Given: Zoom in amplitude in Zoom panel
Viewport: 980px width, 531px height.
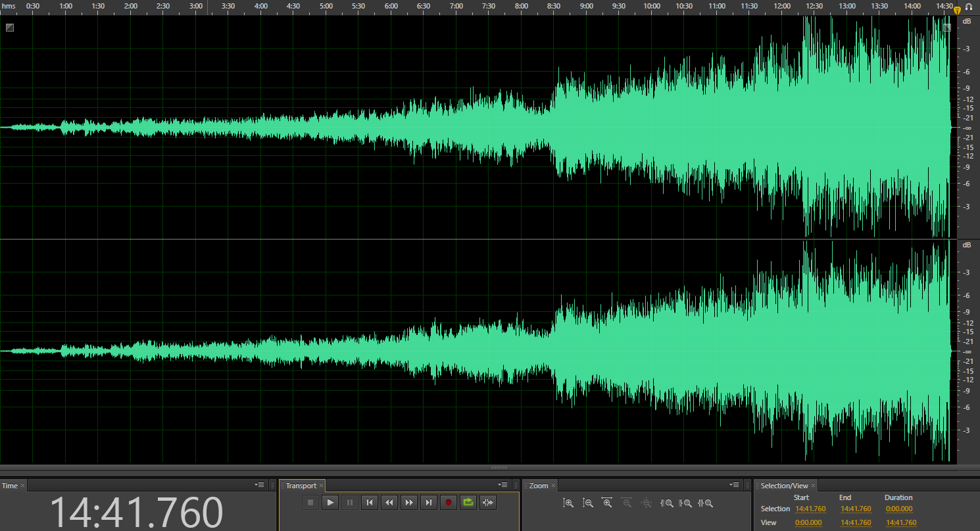Looking at the screenshot, I should (569, 503).
